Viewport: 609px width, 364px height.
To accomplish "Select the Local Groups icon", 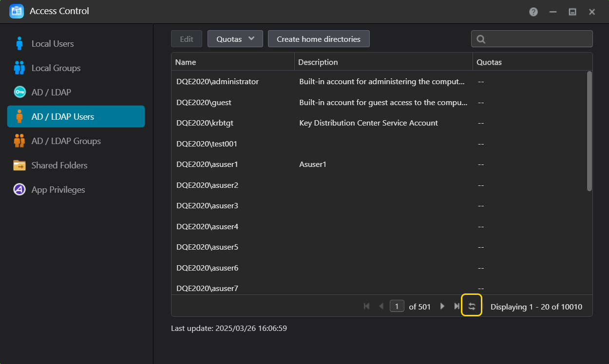I will click(19, 68).
